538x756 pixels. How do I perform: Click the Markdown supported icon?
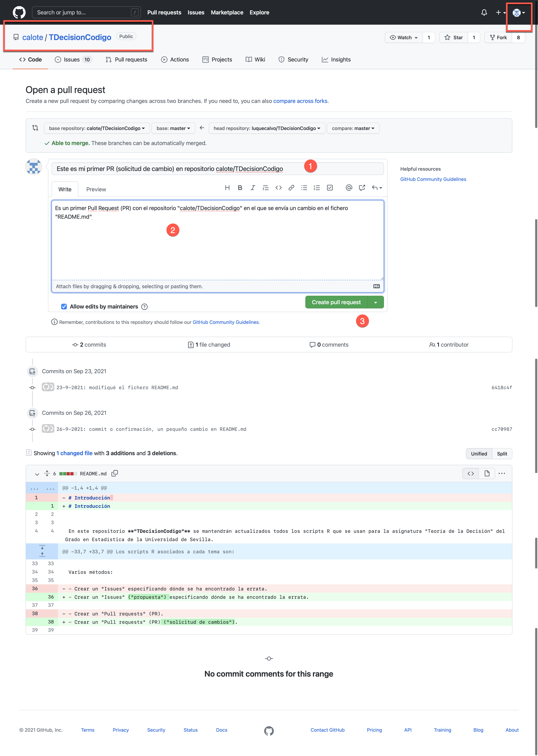376,286
